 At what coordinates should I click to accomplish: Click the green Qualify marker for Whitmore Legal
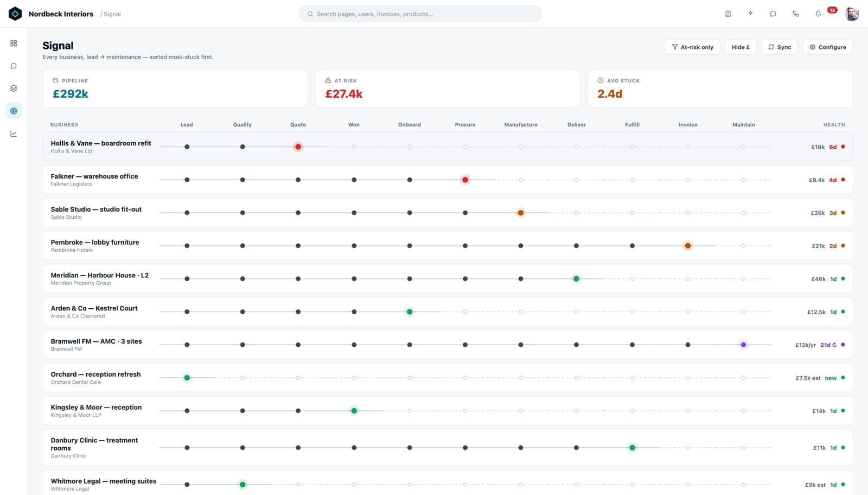point(242,485)
